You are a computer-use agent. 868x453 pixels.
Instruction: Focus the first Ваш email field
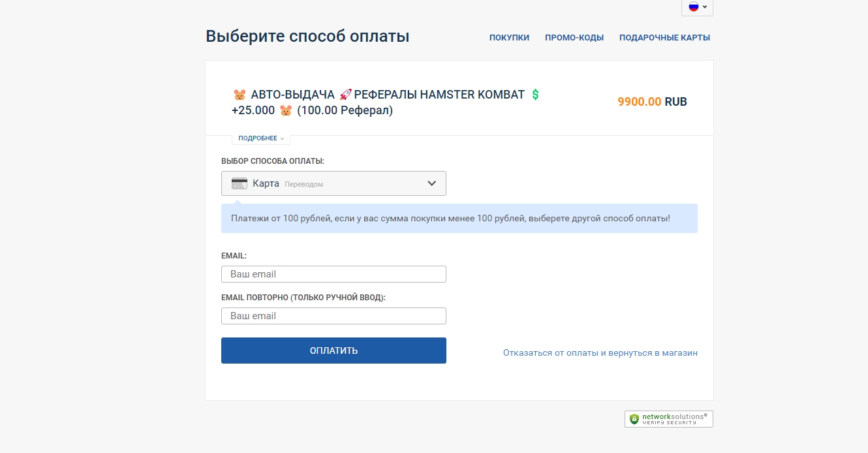[x=333, y=274]
